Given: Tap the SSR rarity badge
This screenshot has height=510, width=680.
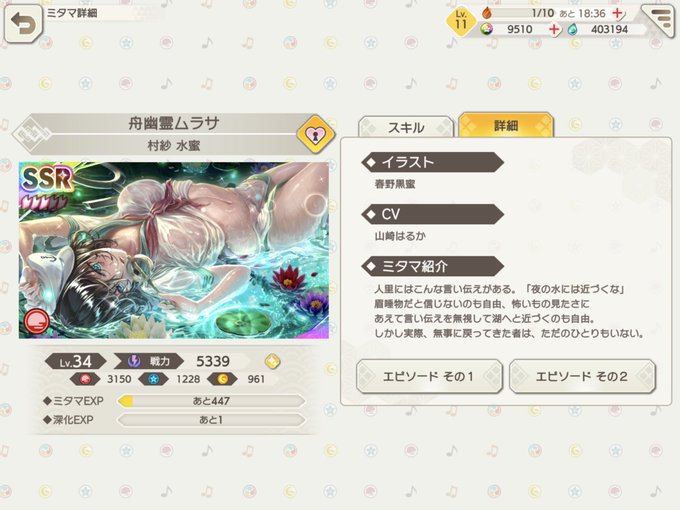Looking at the screenshot, I should click(x=47, y=178).
